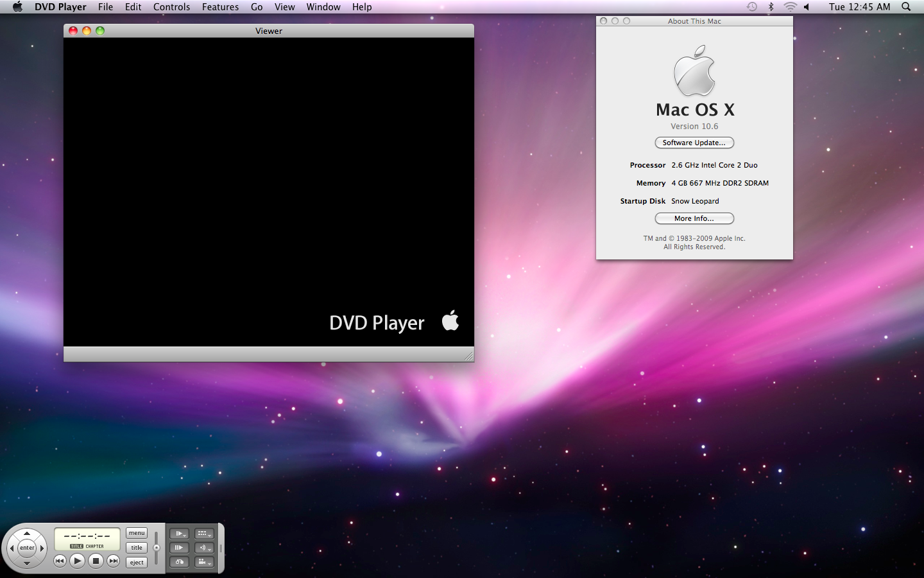This screenshot has width=924, height=578.
Task: Click the return button in the controller drawer
Action: point(179,562)
